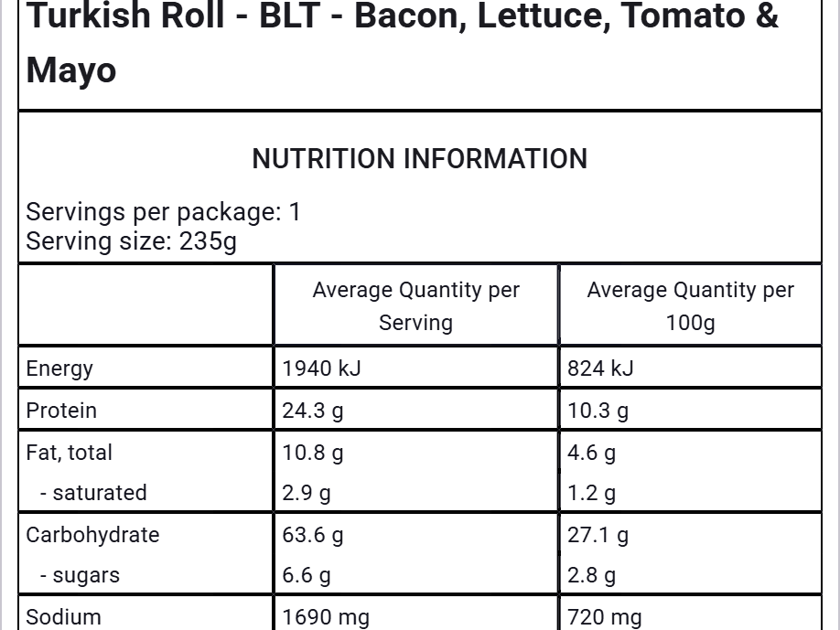Screen dimensions: 840x630
Task: Select the 63.6 g carbohydrate value
Action: (x=313, y=535)
